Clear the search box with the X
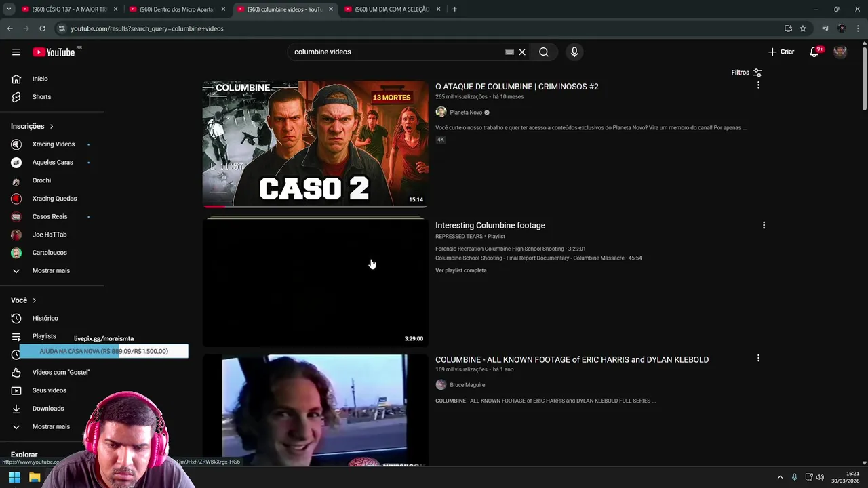Viewport: 868px width, 488px height. [522, 52]
